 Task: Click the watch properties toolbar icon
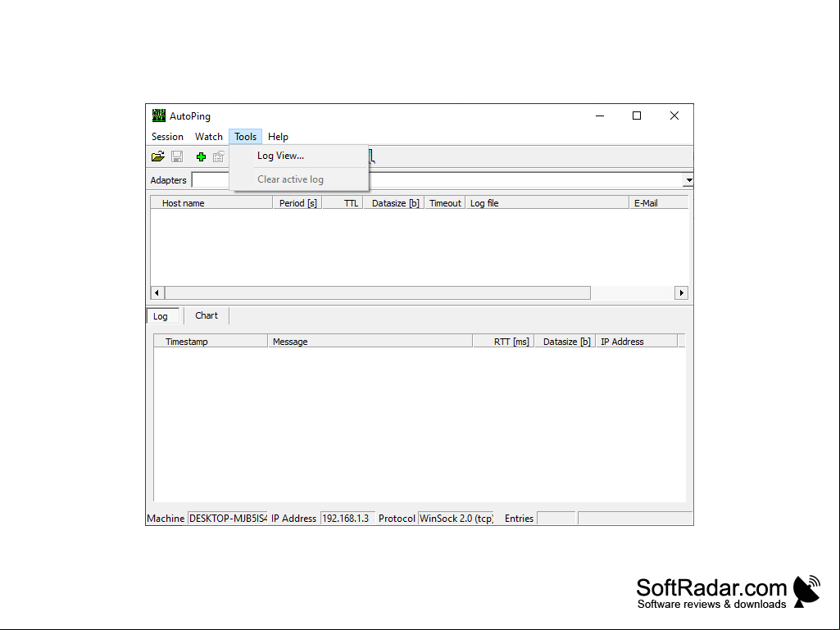coord(219,156)
